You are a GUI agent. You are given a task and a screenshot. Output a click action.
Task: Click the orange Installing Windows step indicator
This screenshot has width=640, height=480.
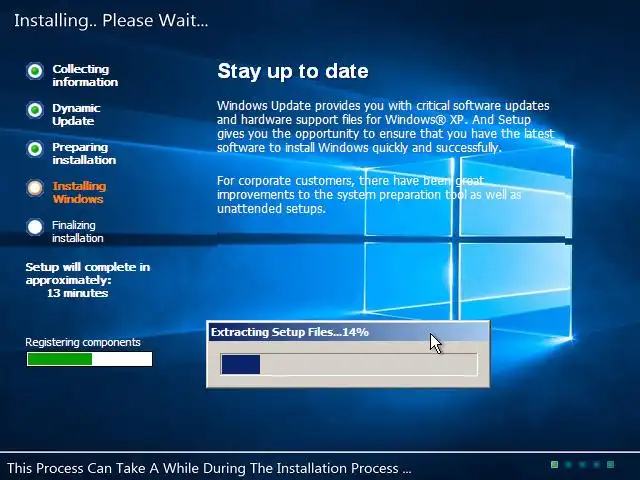click(x=35, y=188)
